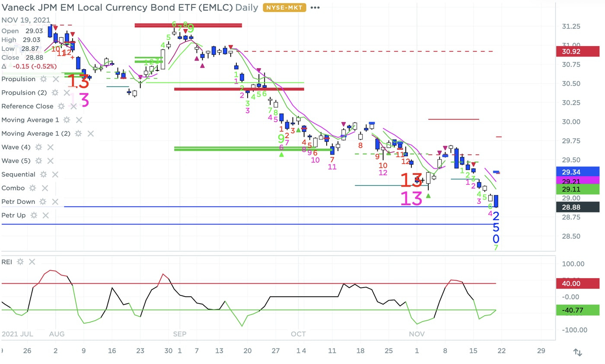This screenshot has height=364, width=605.
Task: Open settings gear for Reference Close
Action: pyautogui.click(x=61, y=106)
